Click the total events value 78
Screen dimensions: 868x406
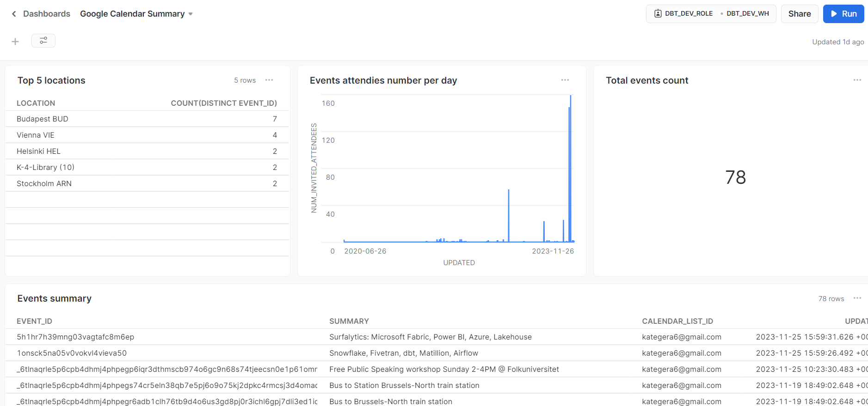click(735, 177)
